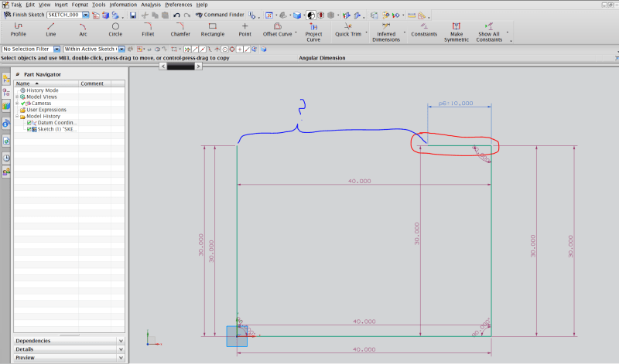Image resolution: width=619 pixels, height=364 pixels.
Task: Open the Task menu
Action: click(x=16, y=5)
